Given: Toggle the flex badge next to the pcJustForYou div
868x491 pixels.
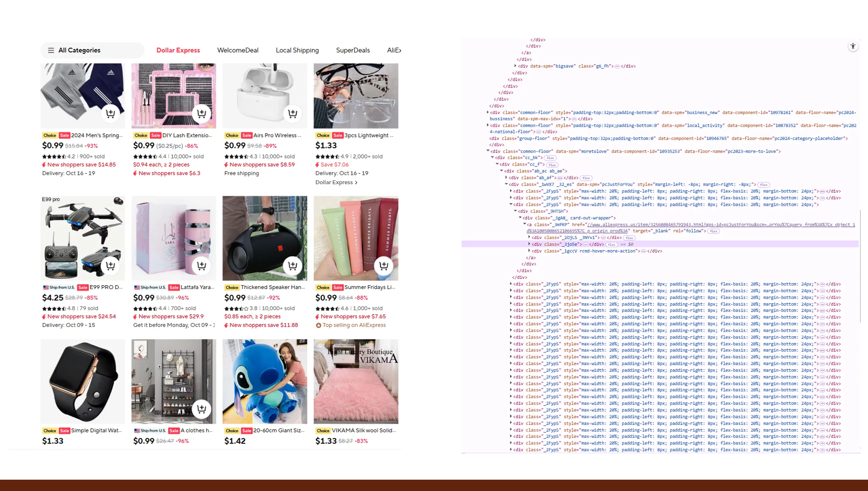Looking at the screenshot, I should [763, 184].
